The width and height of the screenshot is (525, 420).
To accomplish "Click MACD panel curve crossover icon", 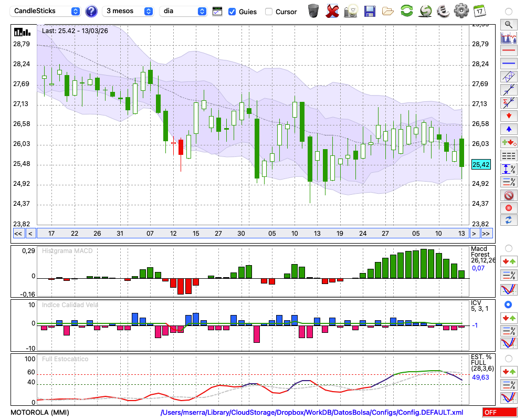I will click(509, 289).
